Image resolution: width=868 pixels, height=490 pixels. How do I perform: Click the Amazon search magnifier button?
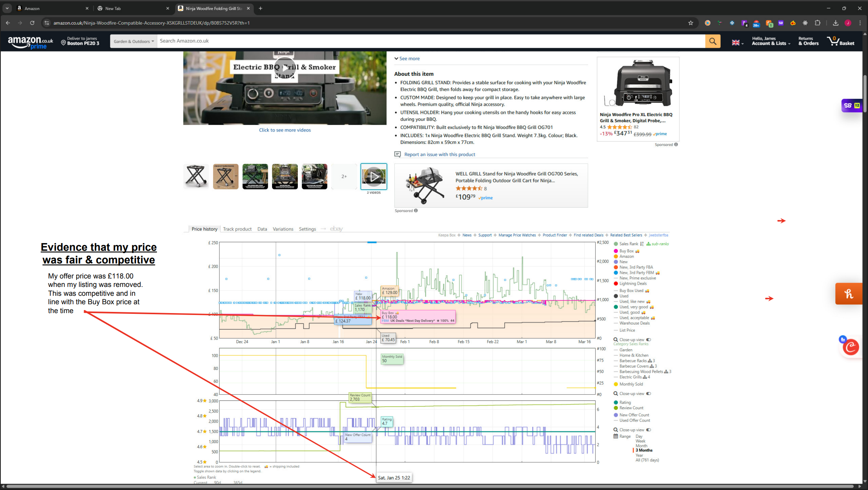pos(713,41)
